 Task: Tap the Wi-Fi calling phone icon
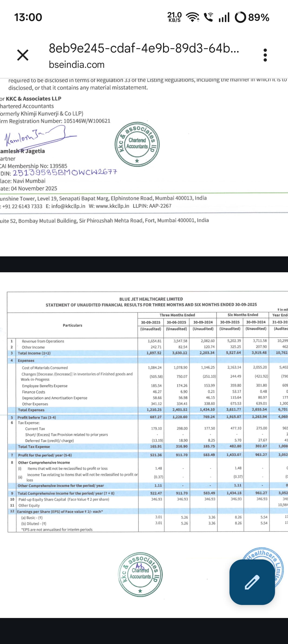(x=209, y=17)
